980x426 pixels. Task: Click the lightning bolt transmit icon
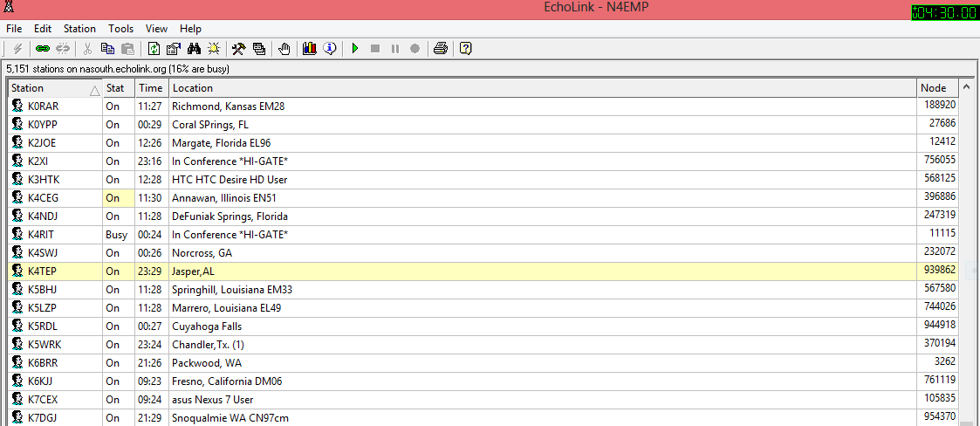tap(18, 48)
